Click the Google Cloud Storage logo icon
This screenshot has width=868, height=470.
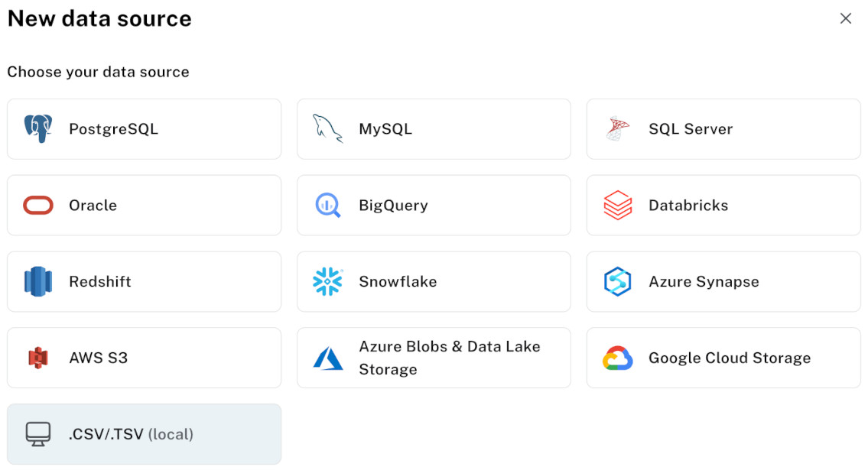pos(616,358)
